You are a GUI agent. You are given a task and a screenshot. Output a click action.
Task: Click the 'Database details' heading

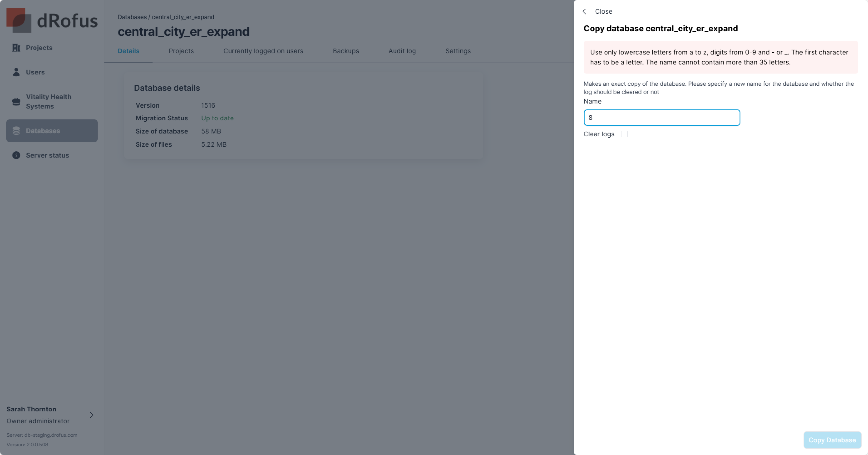167,88
